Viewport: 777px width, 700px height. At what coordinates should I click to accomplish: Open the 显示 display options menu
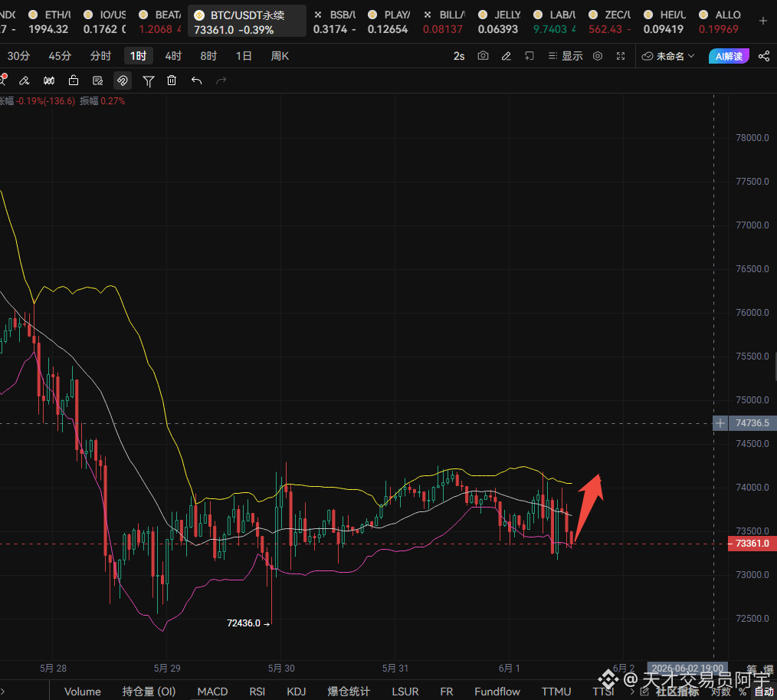pos(566,56)
